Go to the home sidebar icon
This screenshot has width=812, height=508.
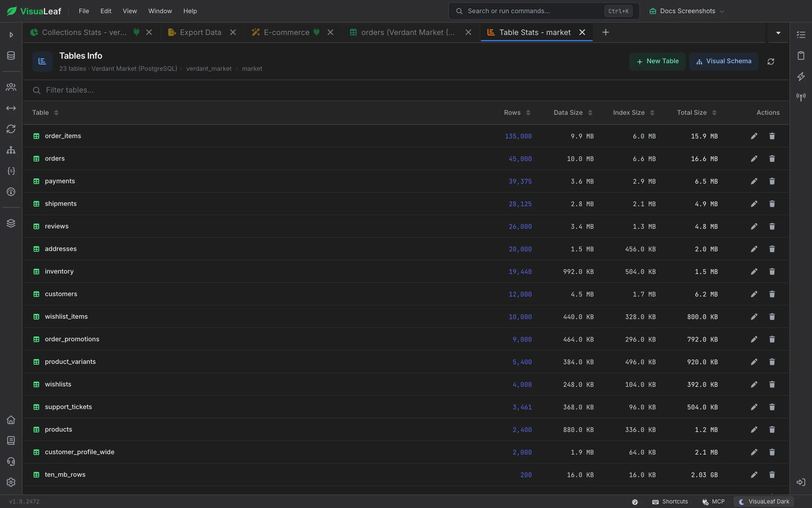11,420
